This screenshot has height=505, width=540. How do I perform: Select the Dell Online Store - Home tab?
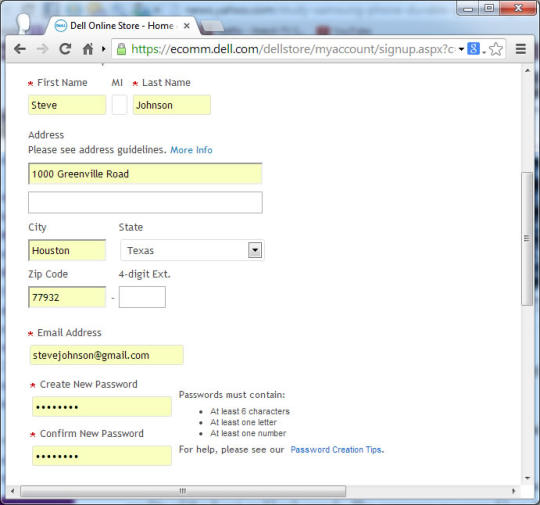[122, 26]
